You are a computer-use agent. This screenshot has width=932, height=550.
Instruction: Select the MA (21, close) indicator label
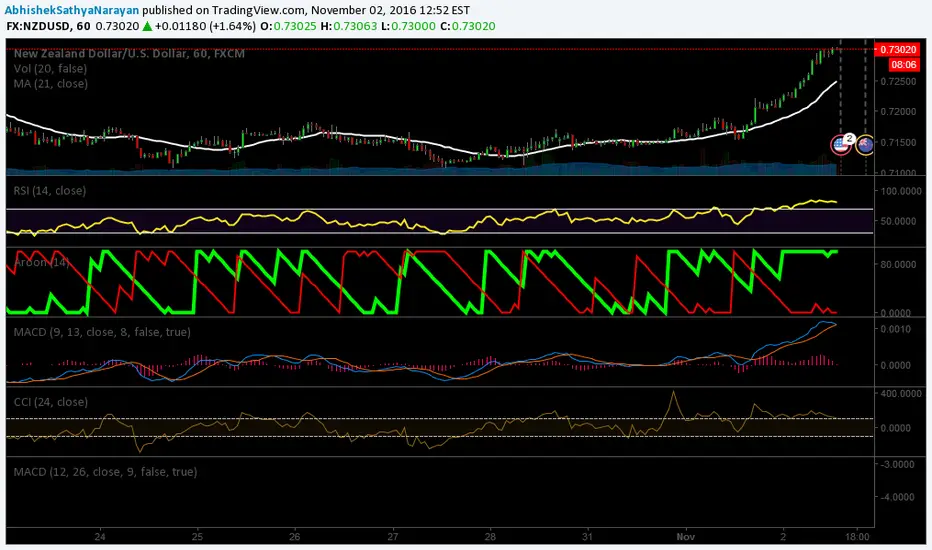coord(51,84)
